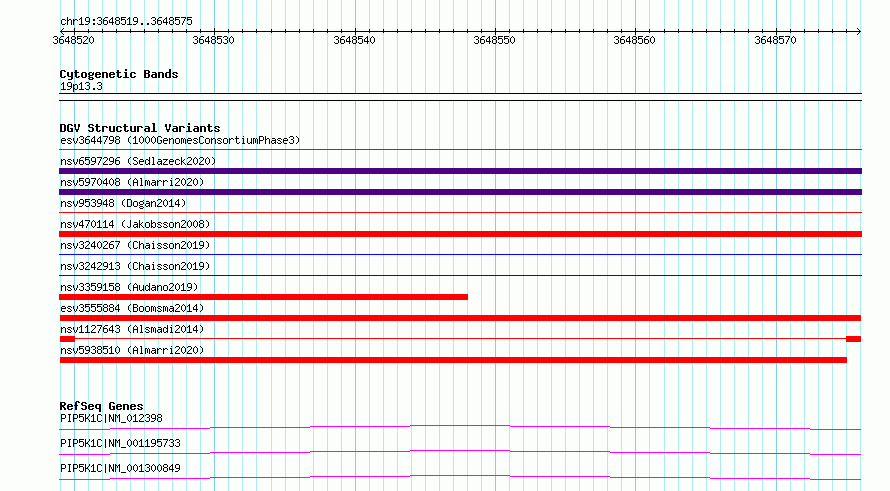Open variant nsv5970408 (Almarri2020) label
This screenshot has height=491, width=890.
point(132,182)
